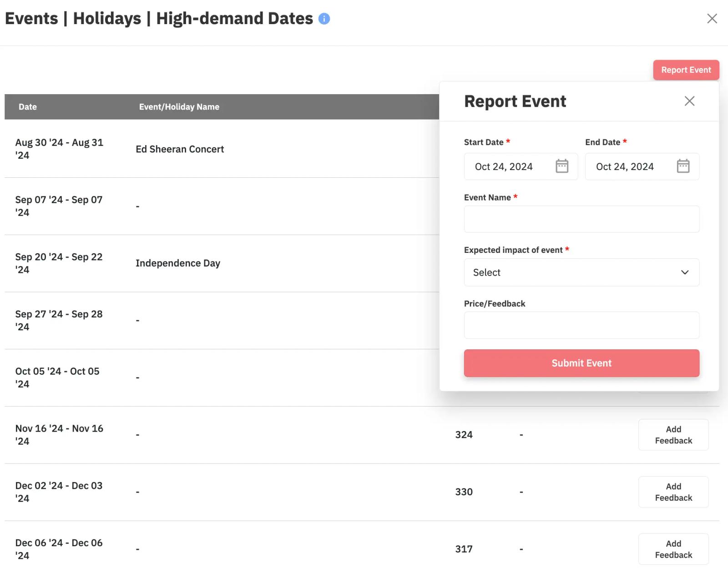
Task: Click the Event/Holiday Name column header
Action: tap(179, 107)
